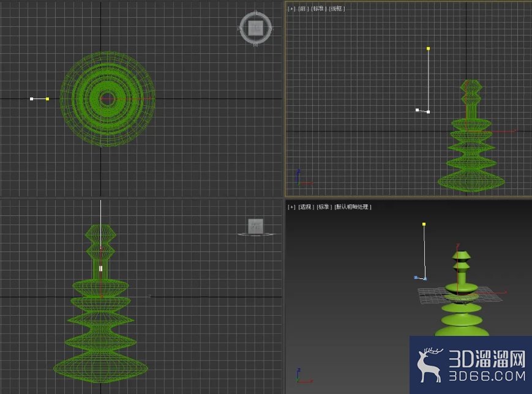Click the 西 west compass label on ViewCube
Image resolution: width=532 pixels, height=394 pixels.
click(240, 29)
